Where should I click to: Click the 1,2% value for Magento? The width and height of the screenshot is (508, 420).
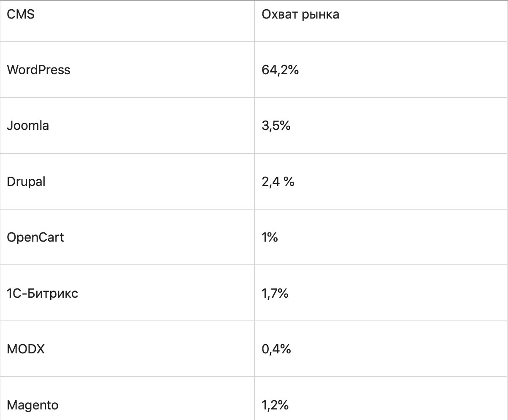(275, 405)
